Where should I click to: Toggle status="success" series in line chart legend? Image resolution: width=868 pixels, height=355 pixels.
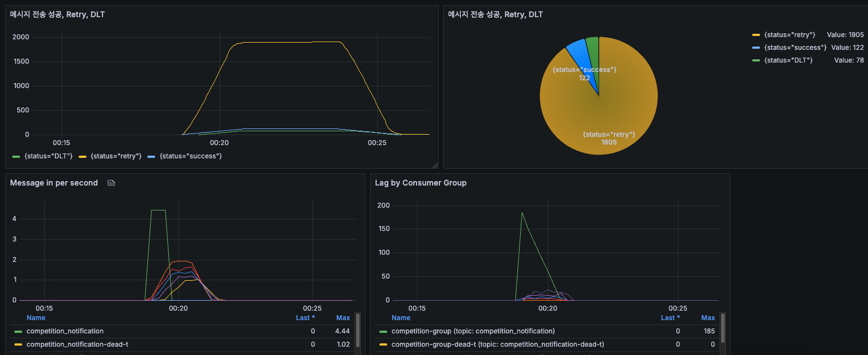191,157
